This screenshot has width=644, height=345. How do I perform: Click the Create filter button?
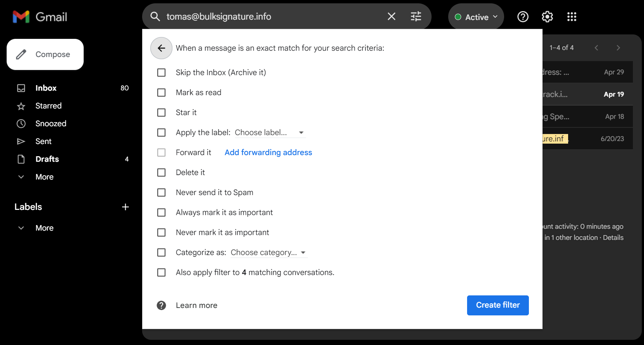point(497,305)
